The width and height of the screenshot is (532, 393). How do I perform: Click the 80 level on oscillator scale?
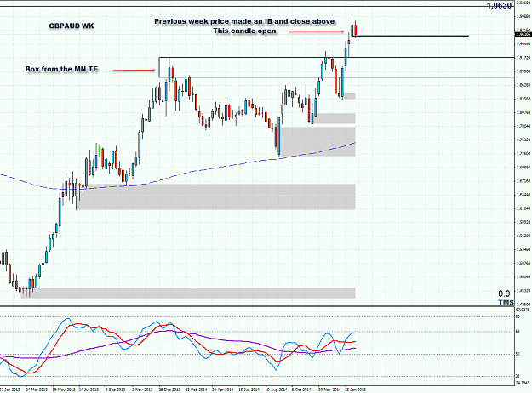[x=518, y=316]
